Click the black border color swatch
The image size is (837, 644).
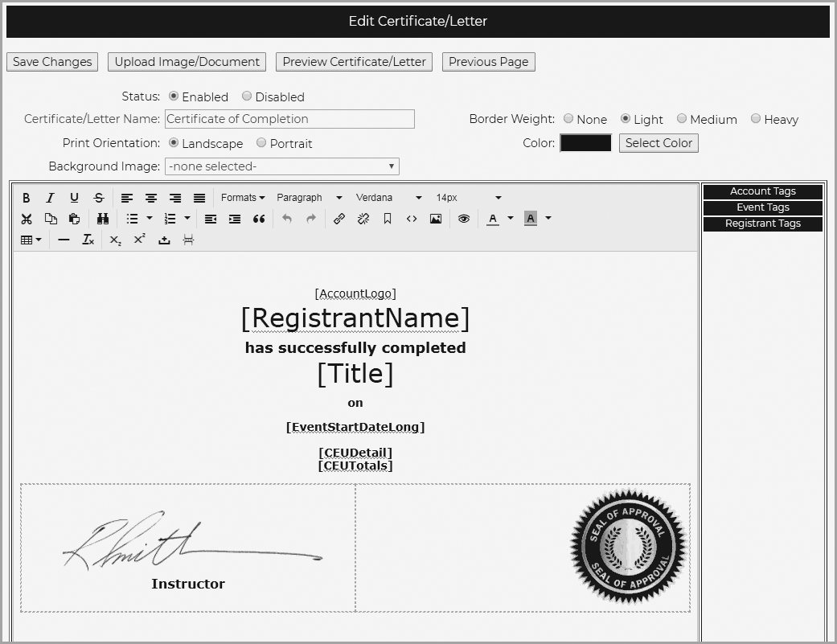point(585,143)
